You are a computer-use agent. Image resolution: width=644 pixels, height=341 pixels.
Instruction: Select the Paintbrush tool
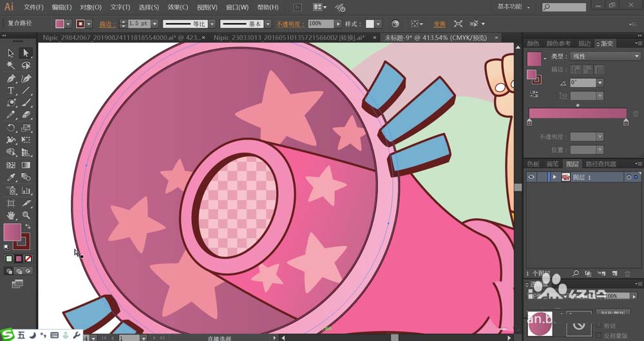pos(26,103)
